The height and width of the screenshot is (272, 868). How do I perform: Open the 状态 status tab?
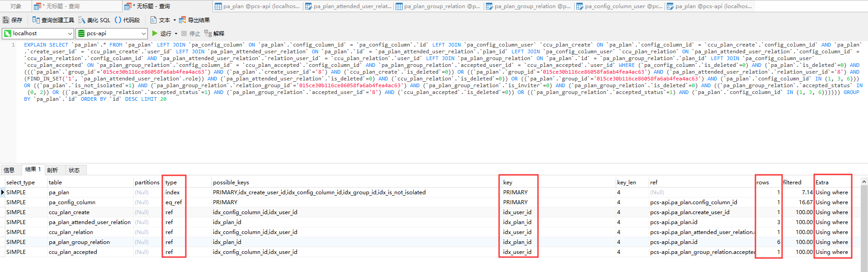click(74, 170)
